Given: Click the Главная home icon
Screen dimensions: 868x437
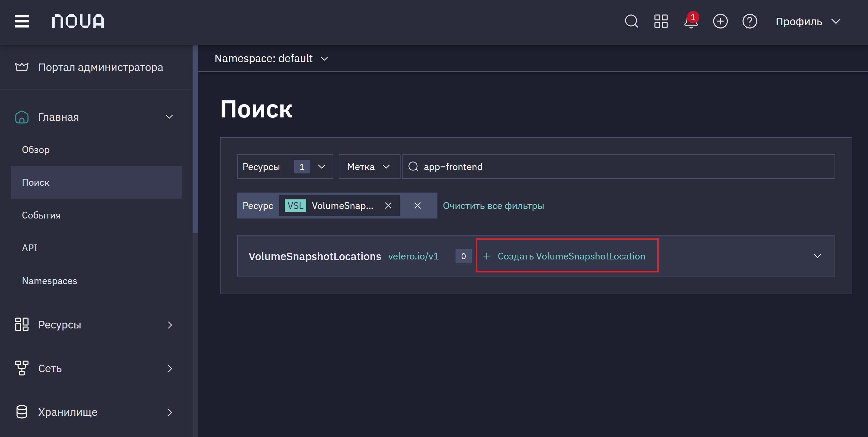Looking at the screenshot, I should coord(22,117).
